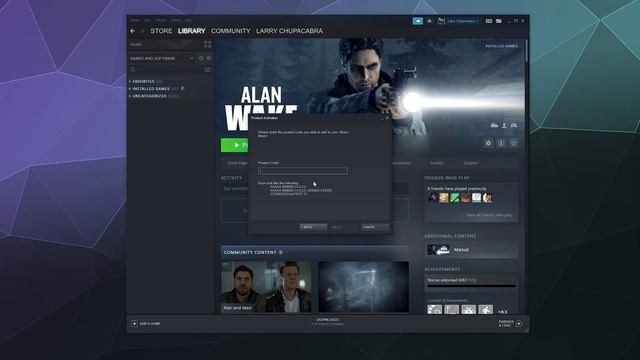The image size is (640, 360).
Task: Open the Alan and Max community screenshot
Action: (266, 287)
